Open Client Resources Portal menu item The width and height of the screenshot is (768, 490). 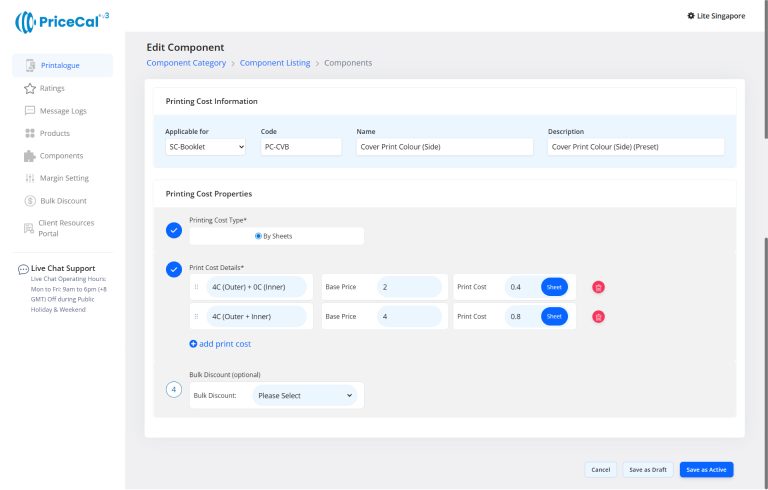64,228
